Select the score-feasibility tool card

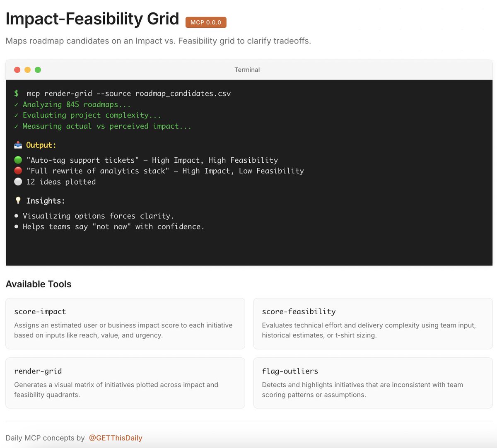pyautogui.click(x=373, y=323)
